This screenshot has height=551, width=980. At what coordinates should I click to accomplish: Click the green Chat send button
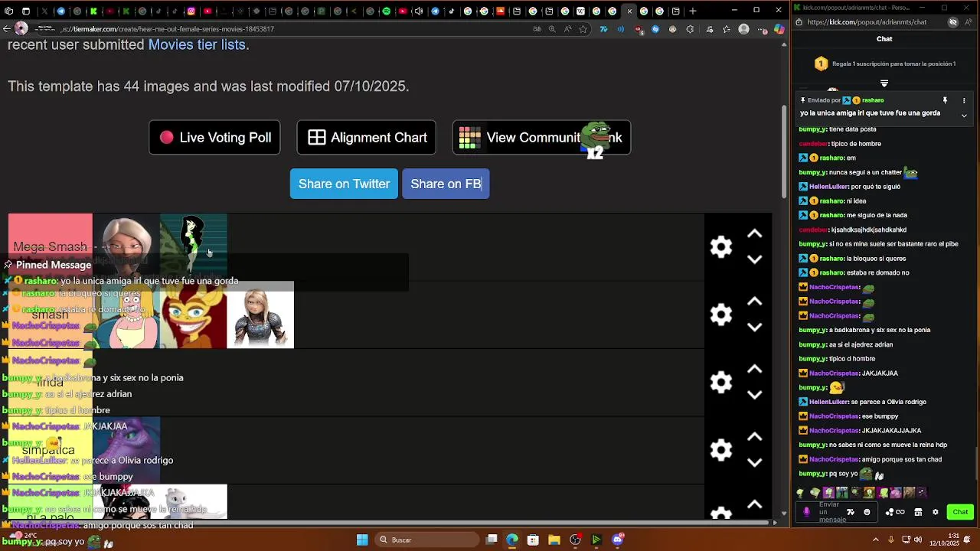coord(960,512)
